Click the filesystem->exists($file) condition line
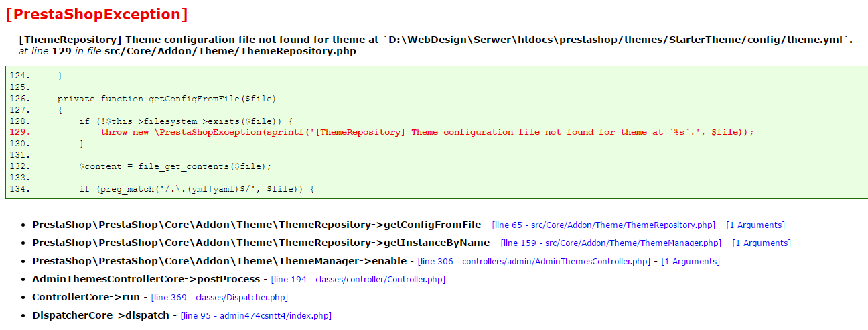868x330 pixels. (x=186, y=121)
